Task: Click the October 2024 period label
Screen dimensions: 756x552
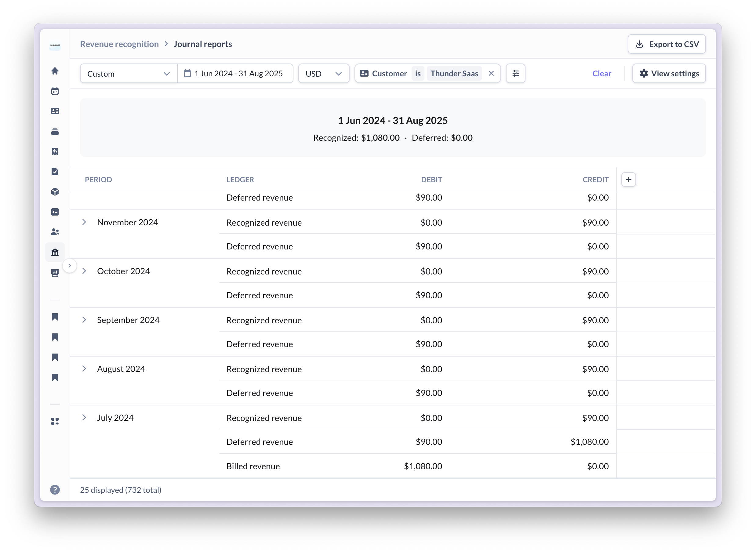Action: pyautogui.click(x=123, y=271)
